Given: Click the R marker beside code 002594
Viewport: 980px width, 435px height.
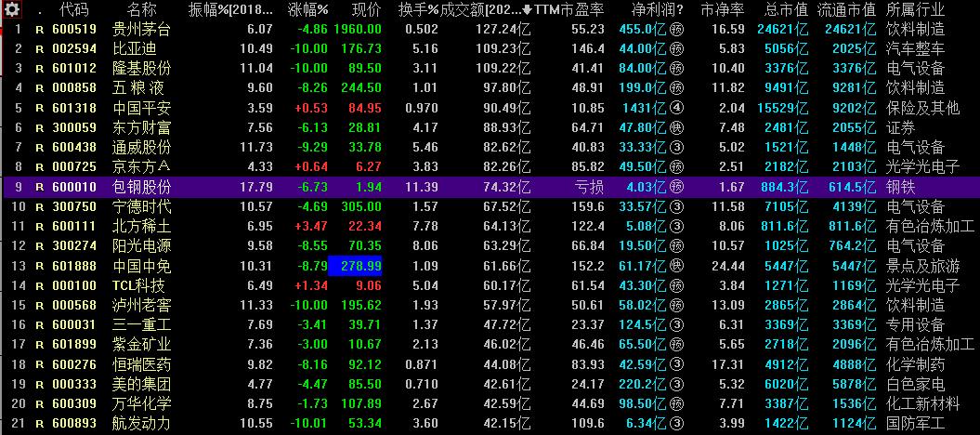Looking at the screenshot, I should (x=40, y=49).
